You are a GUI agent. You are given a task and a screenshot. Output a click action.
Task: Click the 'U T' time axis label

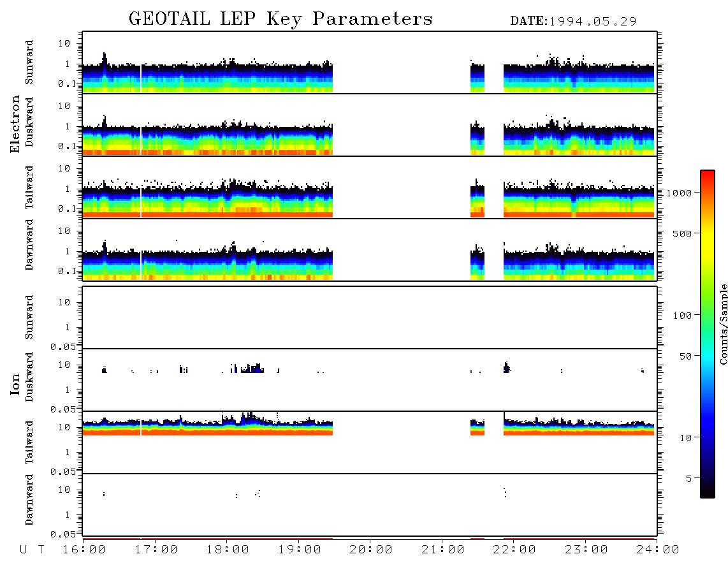(x=33, y=550)
